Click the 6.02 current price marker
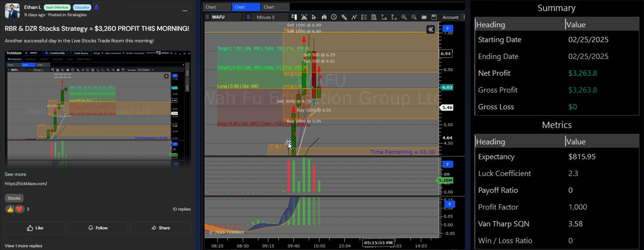 click(446, 87)
